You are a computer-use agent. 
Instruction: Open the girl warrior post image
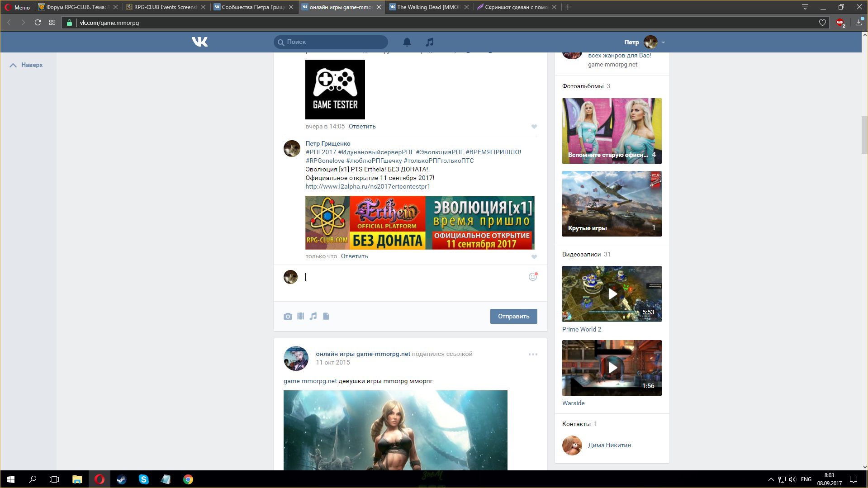coord(395,430)
